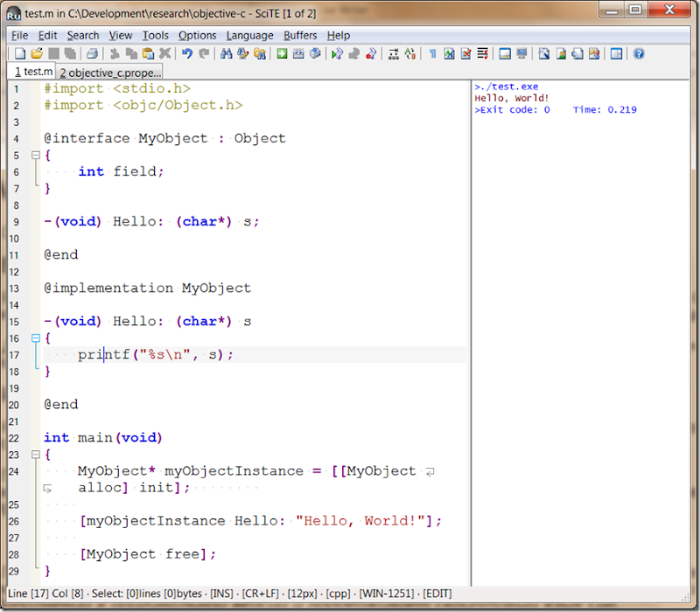This screenshot has width=700, height=612.
Task: Click the scissors Cut icon
Action: pyautogui.click(x=115, y=54)
